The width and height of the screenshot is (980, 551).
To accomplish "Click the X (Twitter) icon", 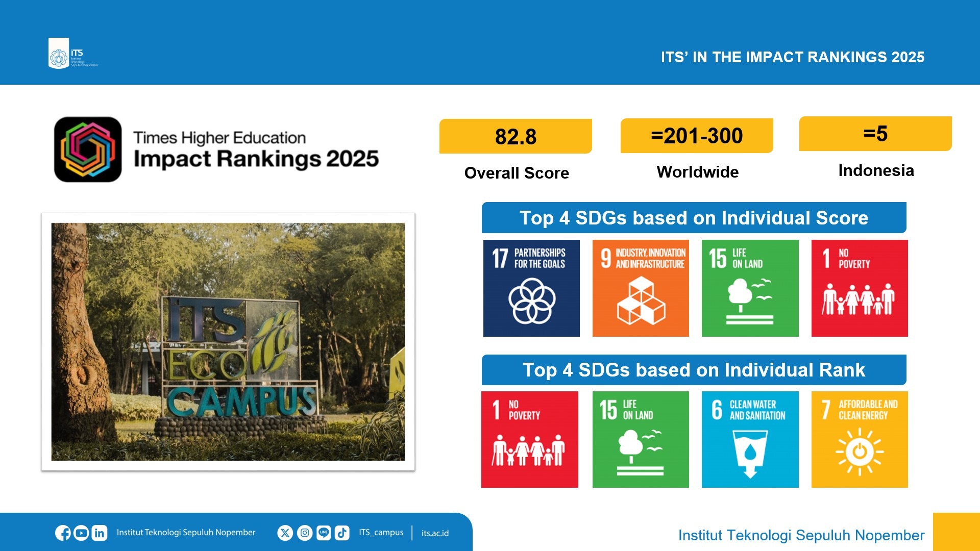I will 285,533.
